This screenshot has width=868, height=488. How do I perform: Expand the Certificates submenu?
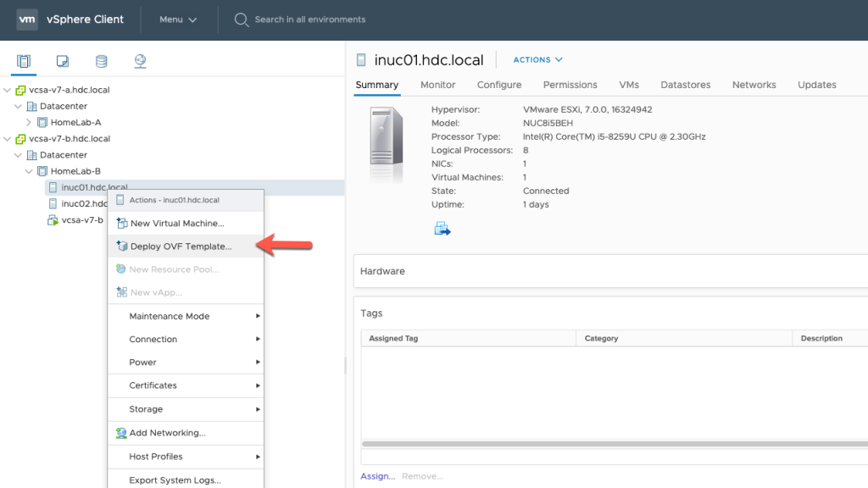tap(186, 385)
